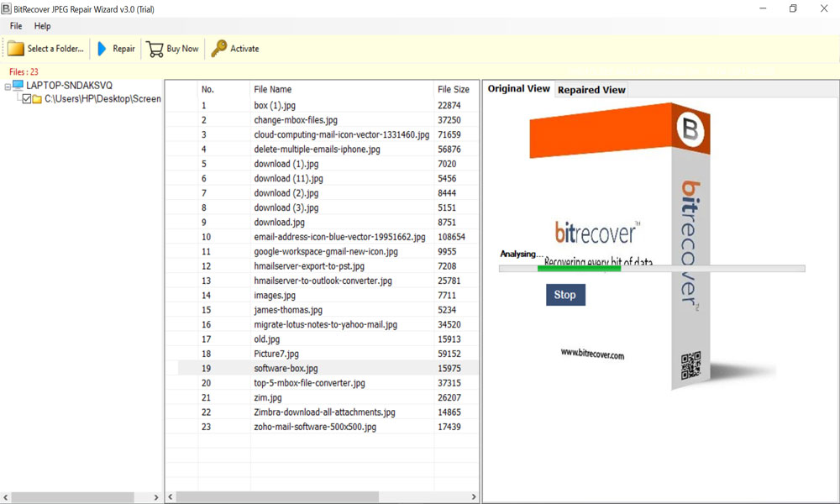Click the yellow folder icon in tree

coord(37,99)
